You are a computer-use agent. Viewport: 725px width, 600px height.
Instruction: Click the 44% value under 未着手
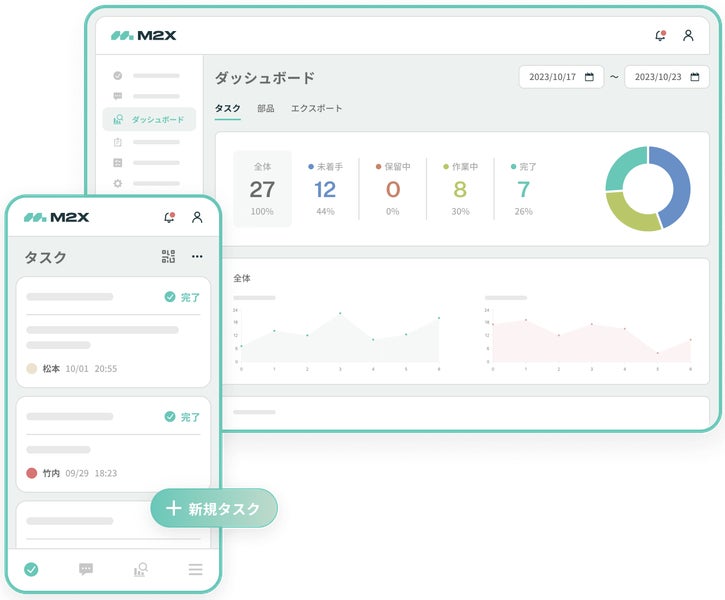click(x=325, y=211)
